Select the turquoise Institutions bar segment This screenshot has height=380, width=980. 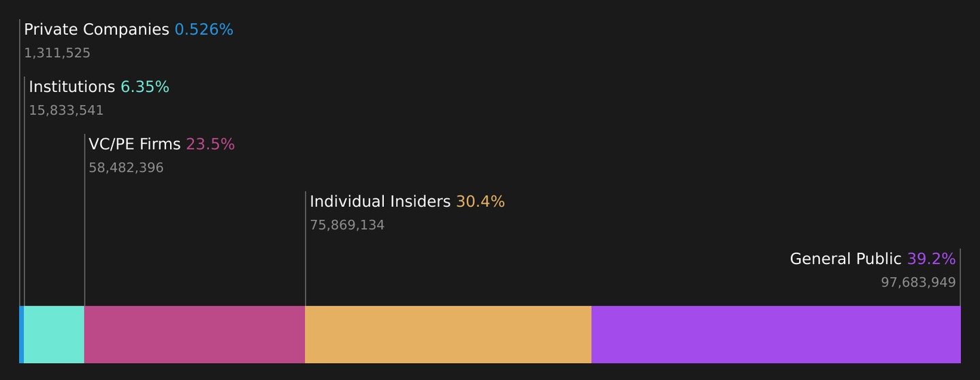tap(54, 334)
